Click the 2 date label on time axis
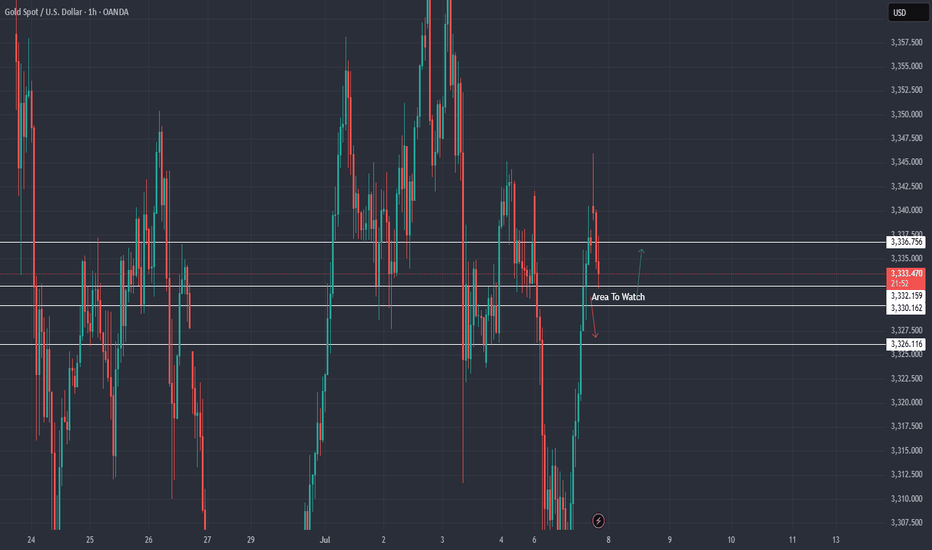The width and height of the screenshot is (932, 550). (x=383, y=540)
